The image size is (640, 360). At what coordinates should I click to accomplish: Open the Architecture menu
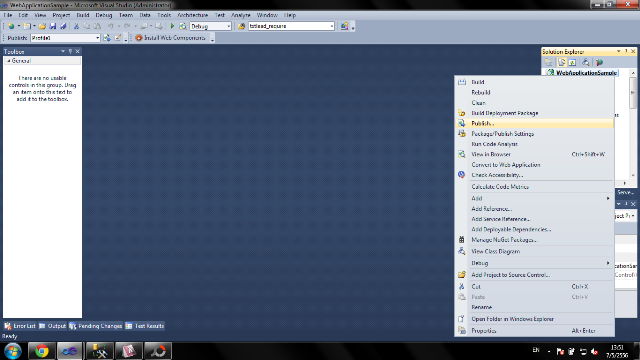pyautogui.click(x=192, y=15)
